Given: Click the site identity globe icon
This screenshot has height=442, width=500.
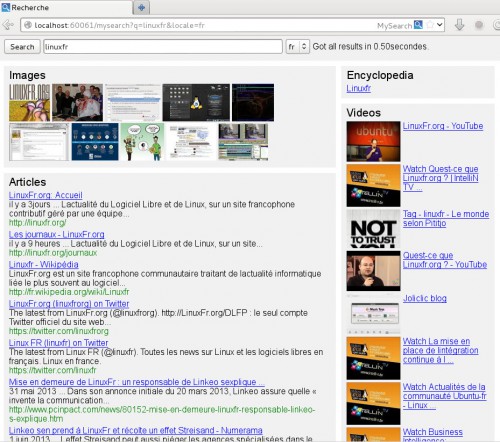Looking at the screenshot, I should [x=28, y=25].
